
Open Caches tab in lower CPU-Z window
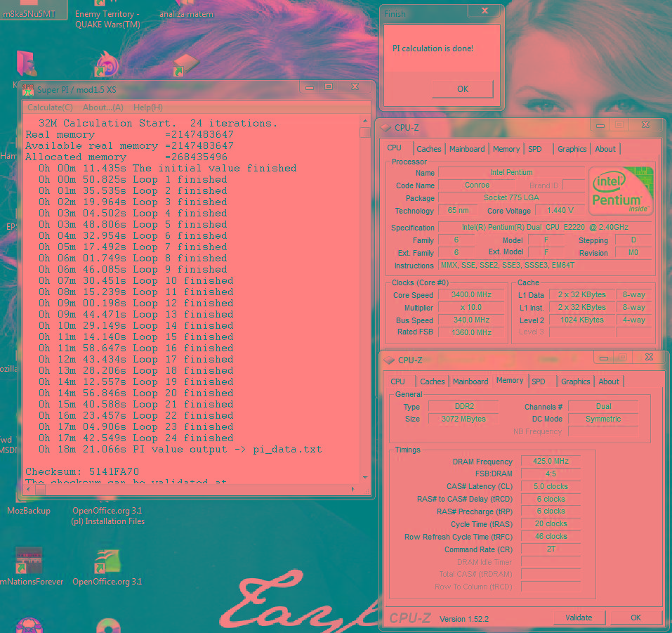432,381
